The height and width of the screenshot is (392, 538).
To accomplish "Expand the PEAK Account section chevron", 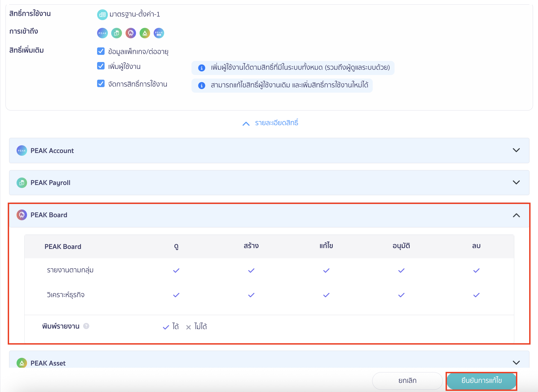I will click(516, 150).
